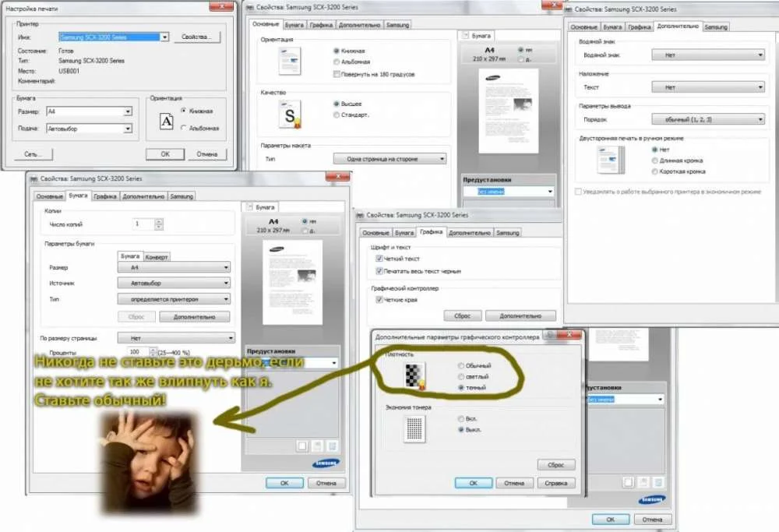Click the page preview thumbnail in Бумага window
Screen dimensions: 779x532
tap(293, 282)
